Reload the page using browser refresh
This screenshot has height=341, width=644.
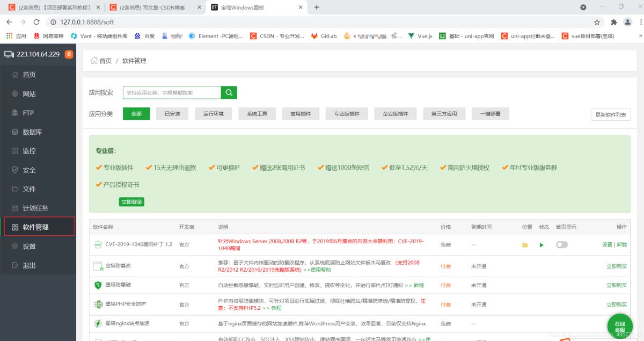point(36,22)
